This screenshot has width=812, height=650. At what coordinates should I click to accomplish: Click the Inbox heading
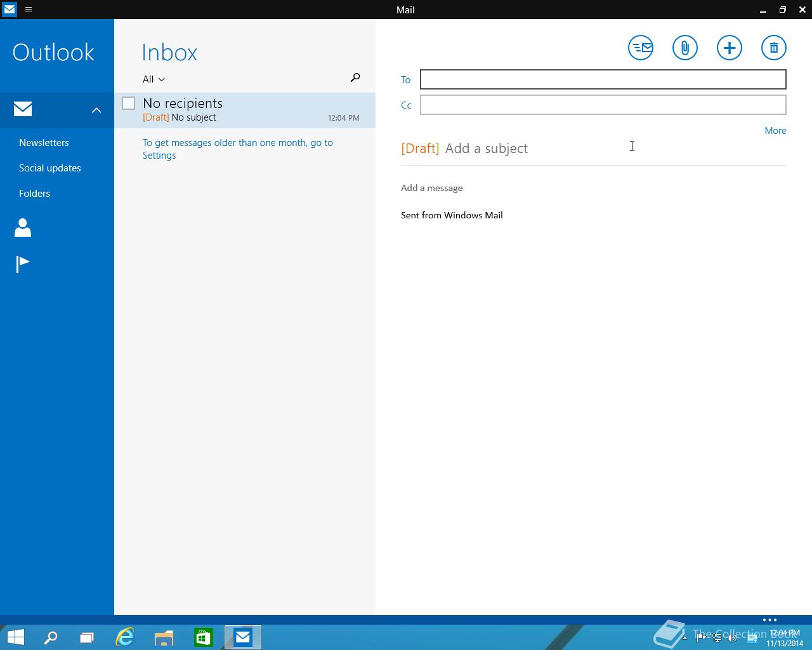[169, 52]
